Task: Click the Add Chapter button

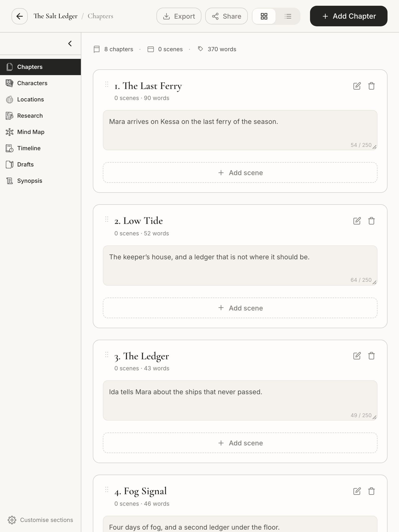Action: click(349, 16)
